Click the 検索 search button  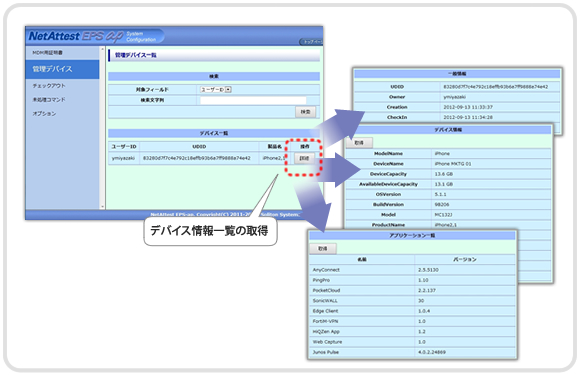(306, 112)
